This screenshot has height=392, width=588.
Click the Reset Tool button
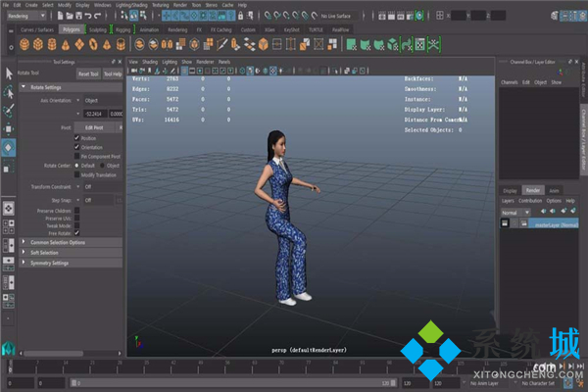pyautogui.click(x=87, y=73)
